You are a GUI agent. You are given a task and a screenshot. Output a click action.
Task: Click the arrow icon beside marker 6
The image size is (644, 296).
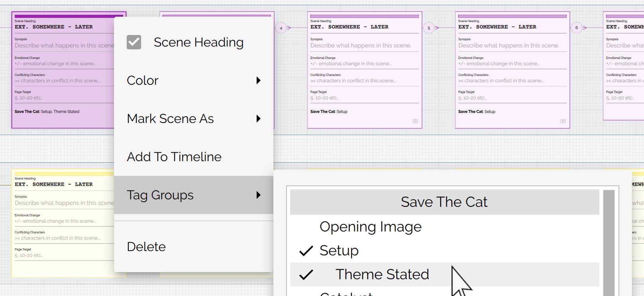pyautogui.click(x=585, y=28)
